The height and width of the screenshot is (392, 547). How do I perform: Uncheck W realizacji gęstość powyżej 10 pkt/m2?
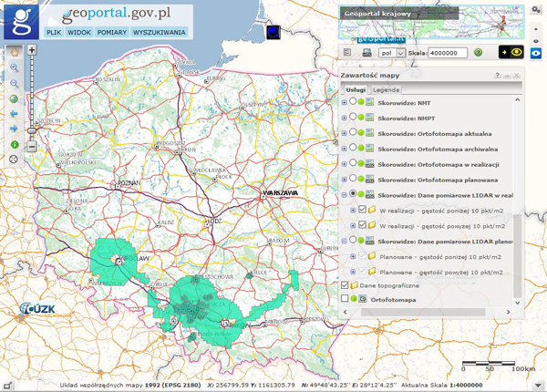(362, 224)
